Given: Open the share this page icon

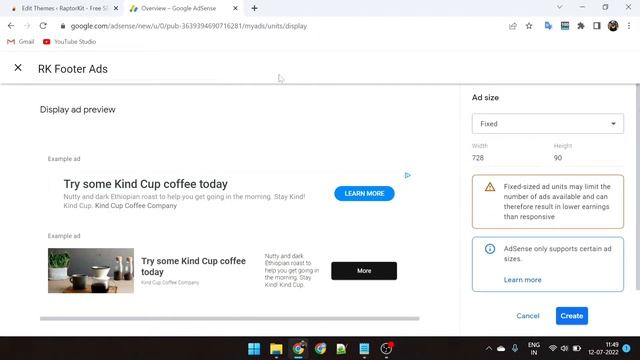Looking at the screenshot, I should (x=513, y=26).
